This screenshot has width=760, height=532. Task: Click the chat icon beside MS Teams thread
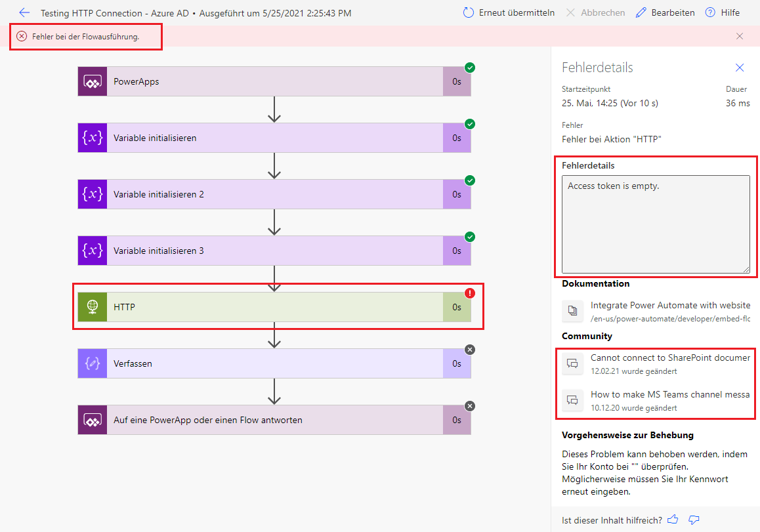click(572, 399)
